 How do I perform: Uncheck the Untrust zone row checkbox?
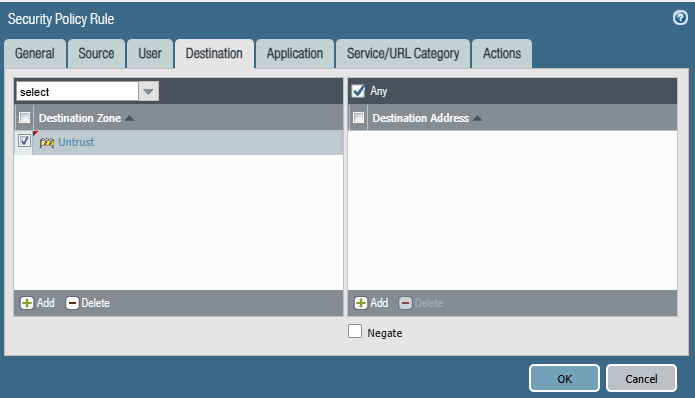pos(24,141)
